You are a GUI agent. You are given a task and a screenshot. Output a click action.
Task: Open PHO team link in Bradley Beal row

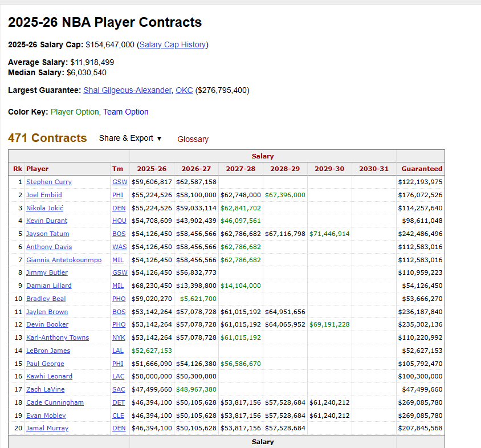119,299
